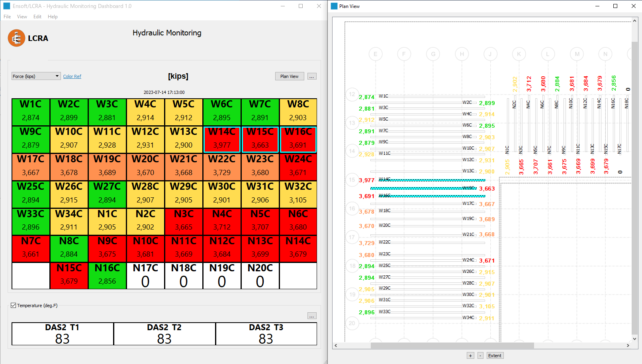
Task: Zoom out using the "-" button in Plan View
Action: (x=480, y=355)
